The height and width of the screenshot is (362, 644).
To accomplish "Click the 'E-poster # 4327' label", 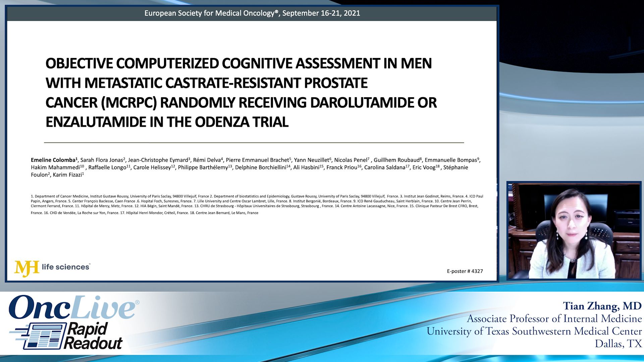I will point(465,271).
